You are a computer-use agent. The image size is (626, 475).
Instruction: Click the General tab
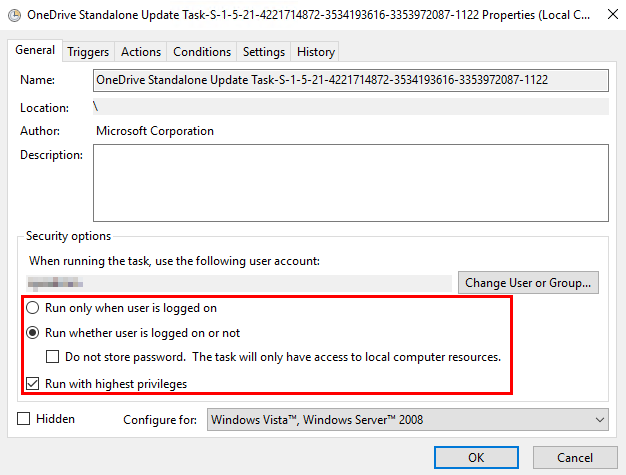click(35, 51)
